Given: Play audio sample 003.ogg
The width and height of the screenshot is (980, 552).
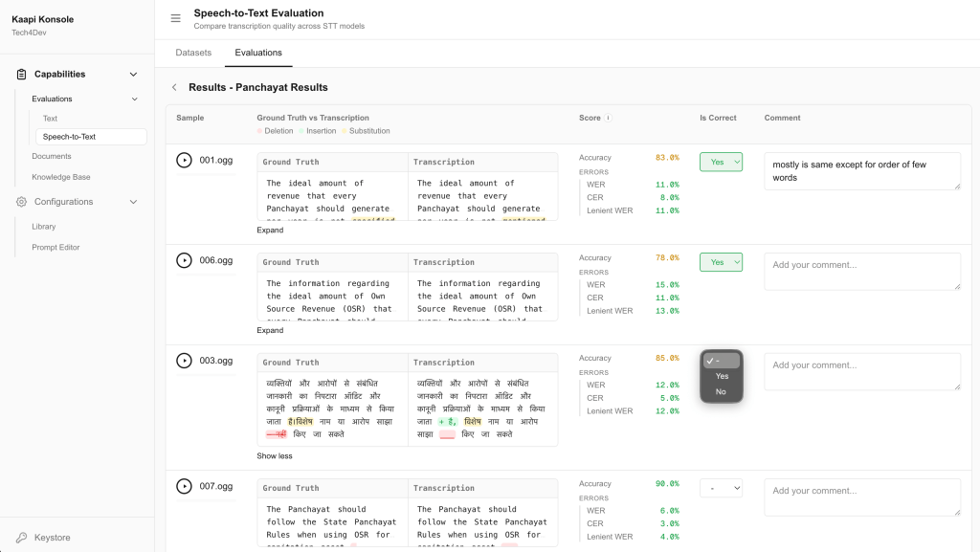Looking at the screenshot, I should click(x=184, y=361).
